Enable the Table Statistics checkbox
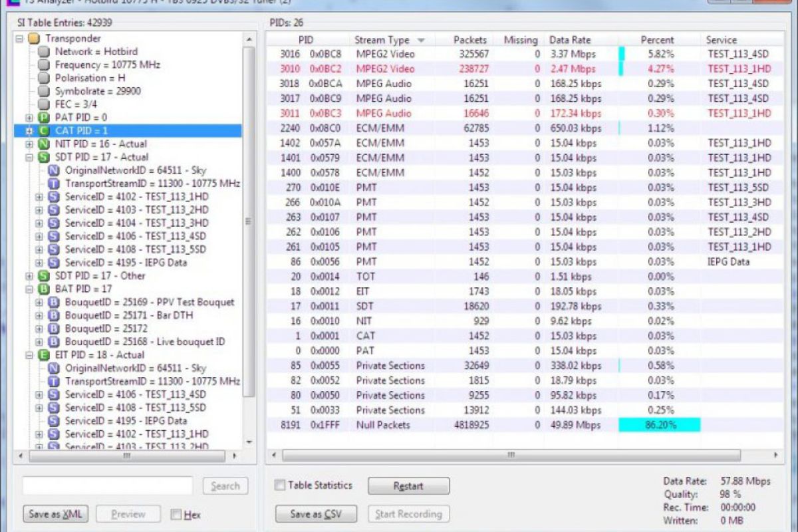The height and width of the screenshot is (532, 798). 281,485
